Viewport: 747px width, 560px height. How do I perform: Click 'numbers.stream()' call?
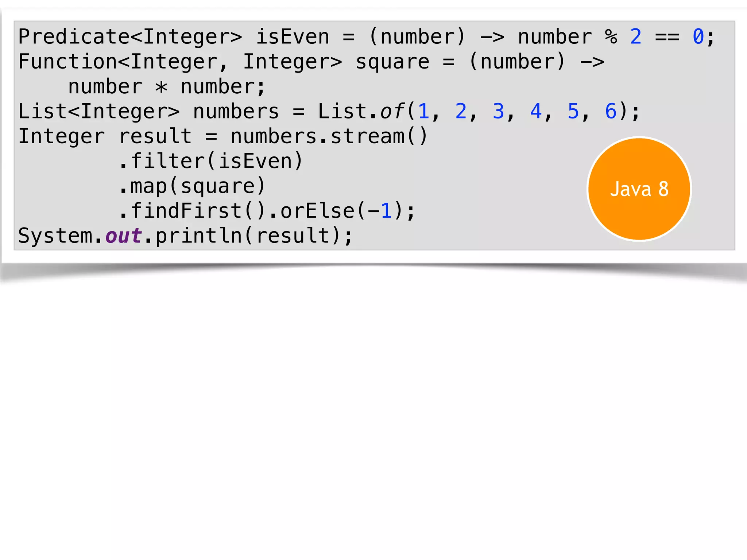tap(329, 136)
